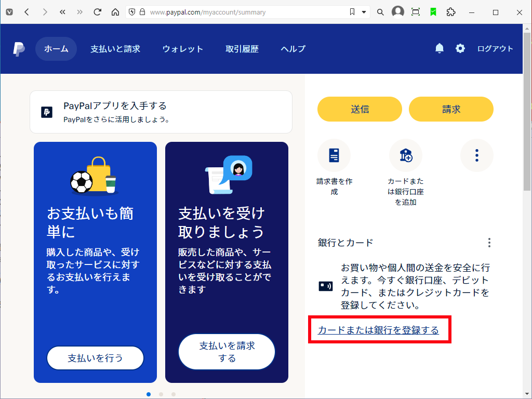Go forward in browser history

tap(45, 12)
